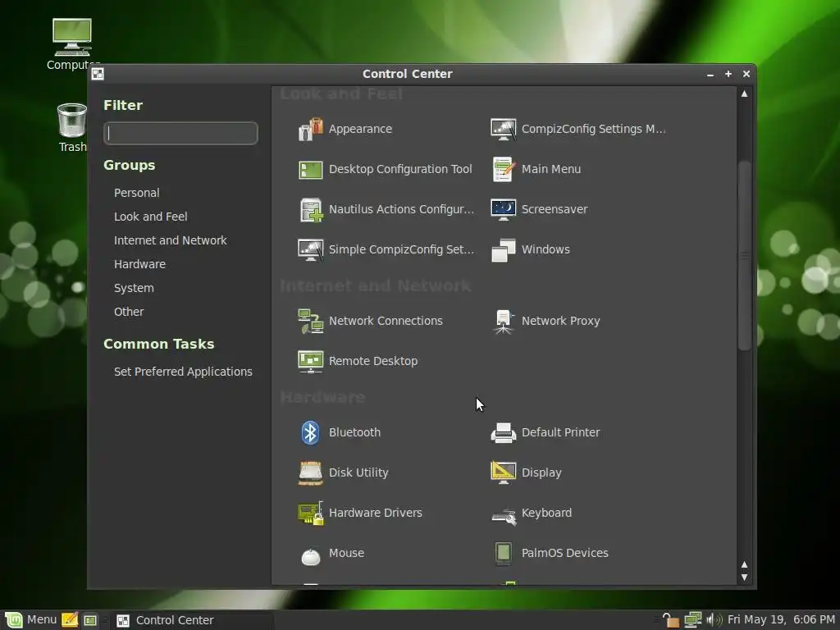The image size is (840, 630).
Task: Open Network Connections icon
Action: tap(311, 321)
